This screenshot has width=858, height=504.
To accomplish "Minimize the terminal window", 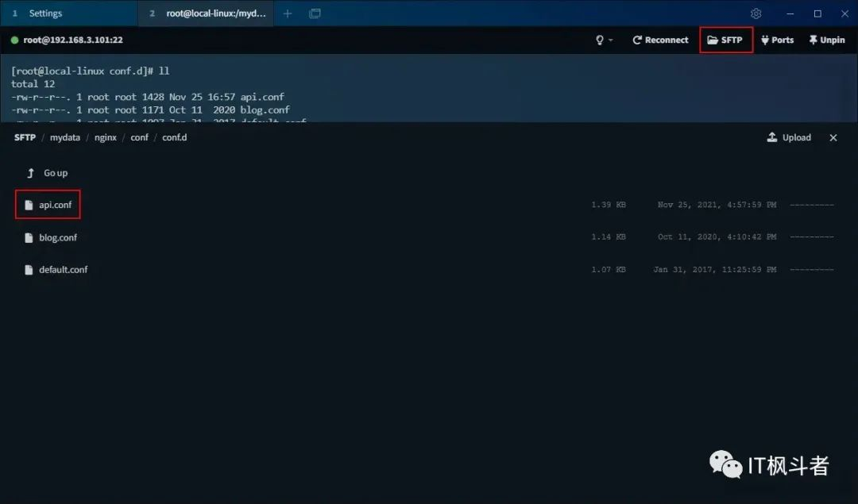I will (790, 13).
